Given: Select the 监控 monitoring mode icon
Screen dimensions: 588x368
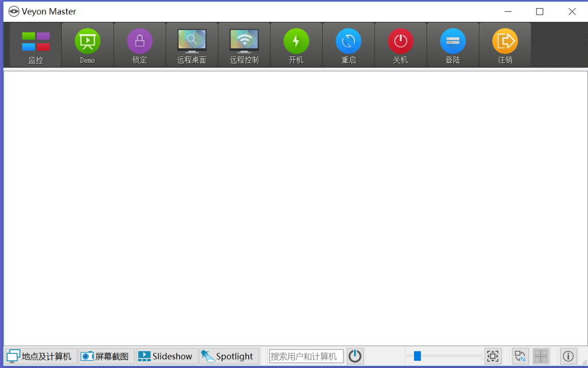Looking at the screenshot, I should [35, 45].
